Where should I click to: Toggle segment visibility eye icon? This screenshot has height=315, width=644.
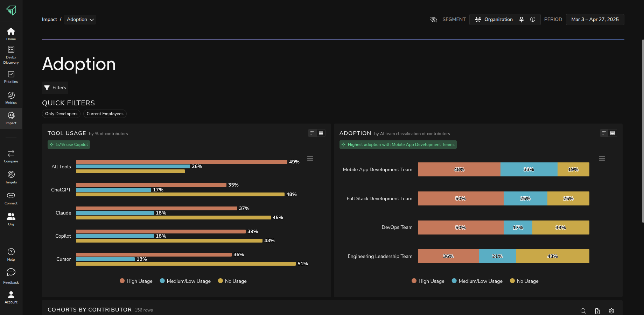(434, 20)
